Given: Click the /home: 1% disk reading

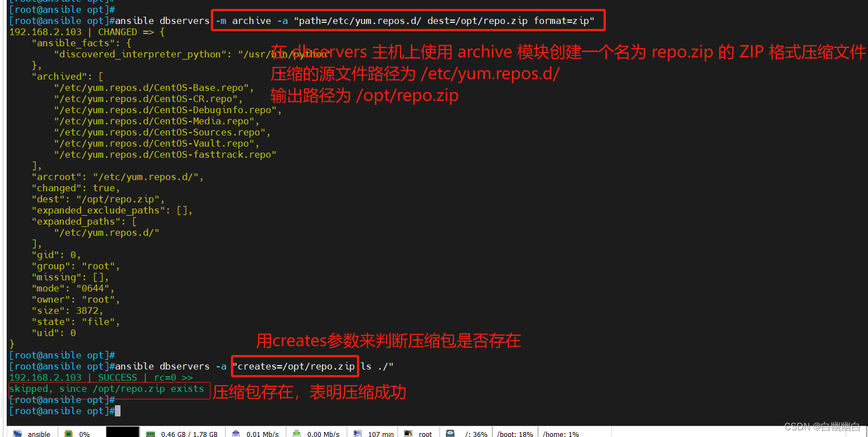Looking at the screenshot, I should click(x=561, y=434).
